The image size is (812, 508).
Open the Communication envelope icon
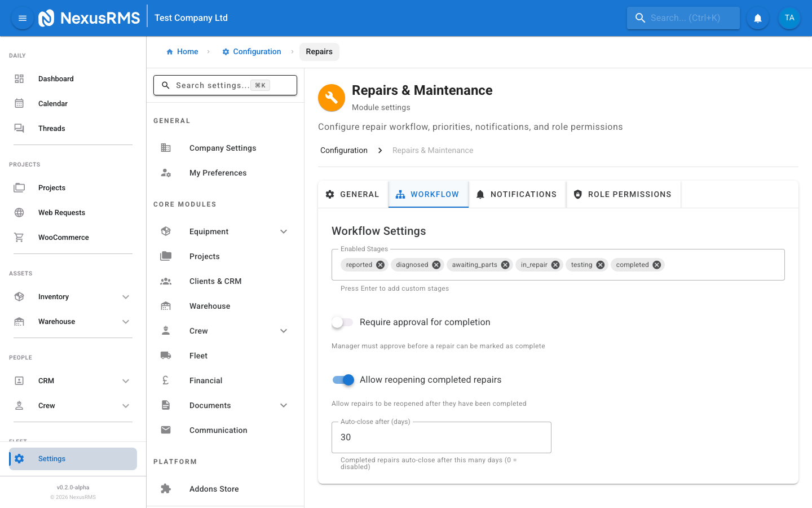[x=165, y=430]
